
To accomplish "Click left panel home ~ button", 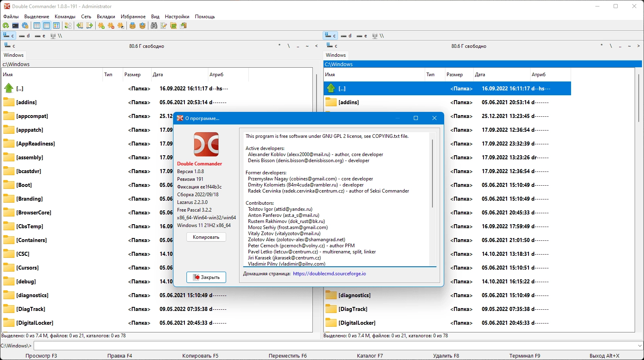I will [x=307, y=46].
